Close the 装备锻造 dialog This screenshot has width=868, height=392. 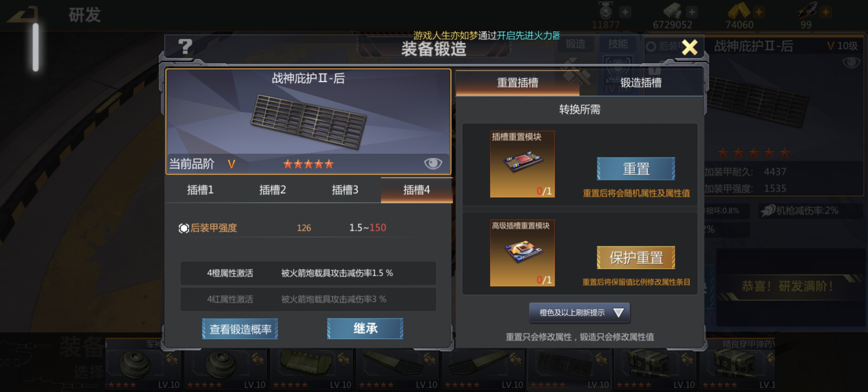(690, 47)
